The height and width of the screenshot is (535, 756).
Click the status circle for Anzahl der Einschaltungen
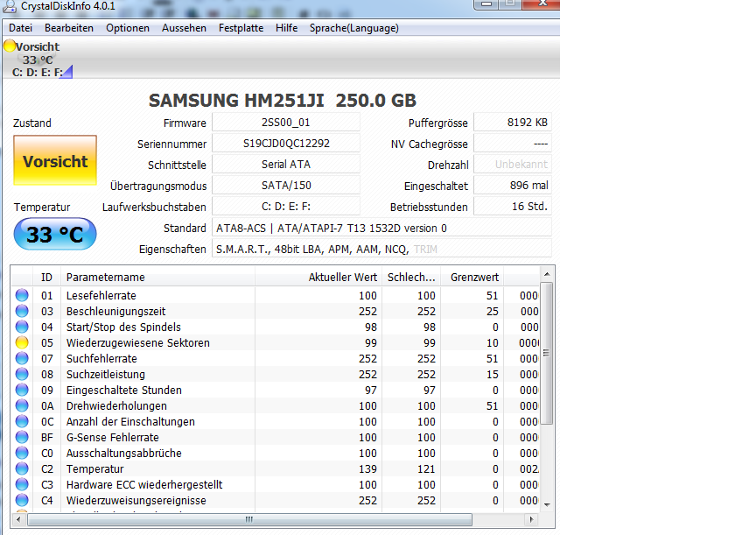point(22,421)
